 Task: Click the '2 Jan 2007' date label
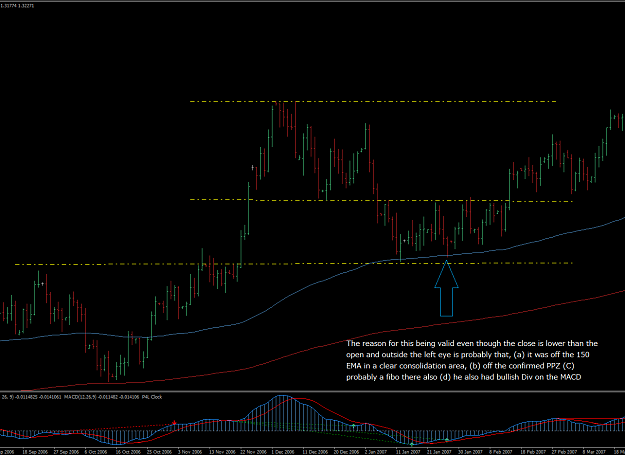tap(375, 452)
